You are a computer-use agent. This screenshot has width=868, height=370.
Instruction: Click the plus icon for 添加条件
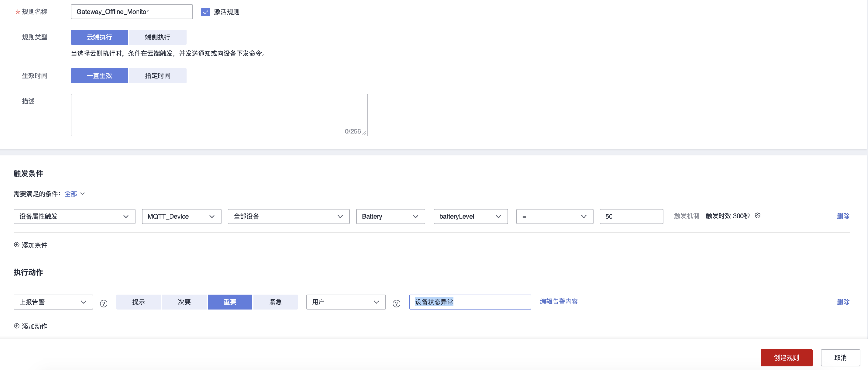coord(16,245)
